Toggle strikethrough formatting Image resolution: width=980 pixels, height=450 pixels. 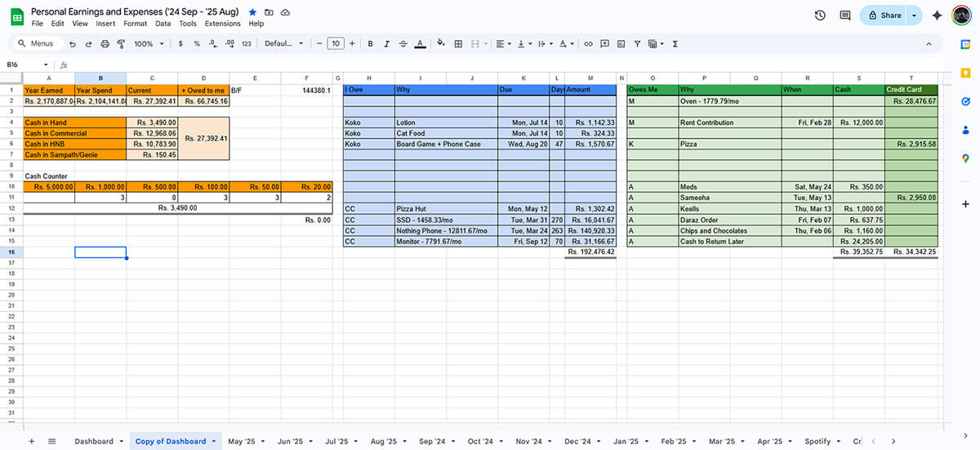[x=403, y=43]
